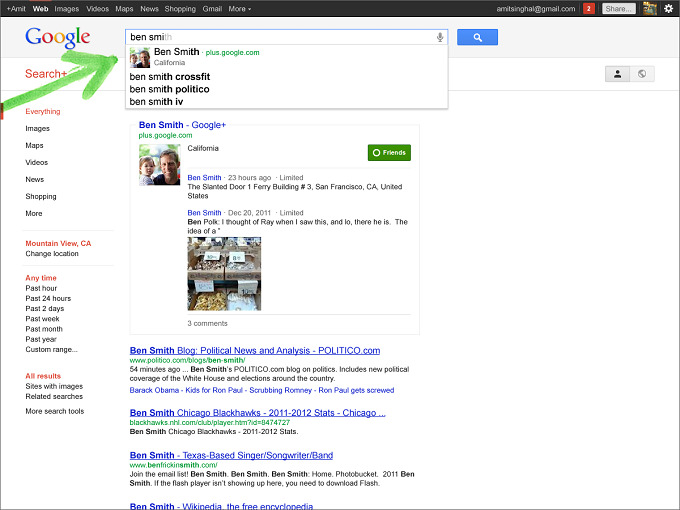Filter by Videos in the sidebar
680x510 pixels.
click(x=36, y=162)
